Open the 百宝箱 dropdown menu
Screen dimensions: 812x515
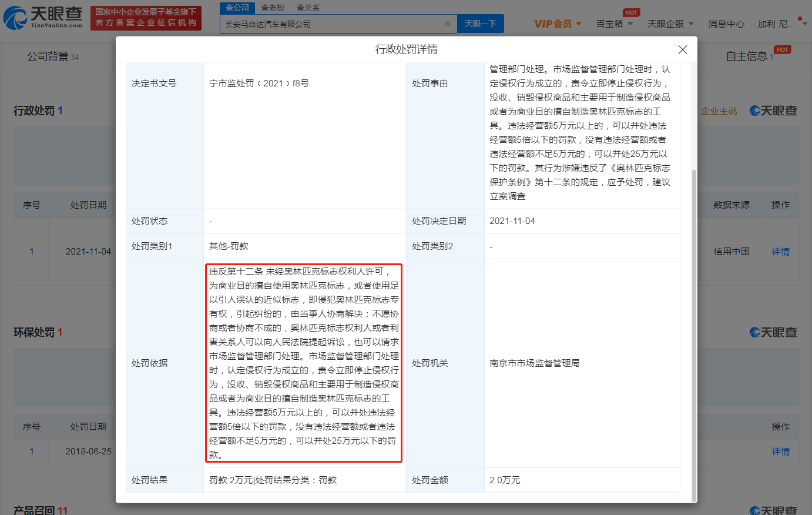[615, 24]
